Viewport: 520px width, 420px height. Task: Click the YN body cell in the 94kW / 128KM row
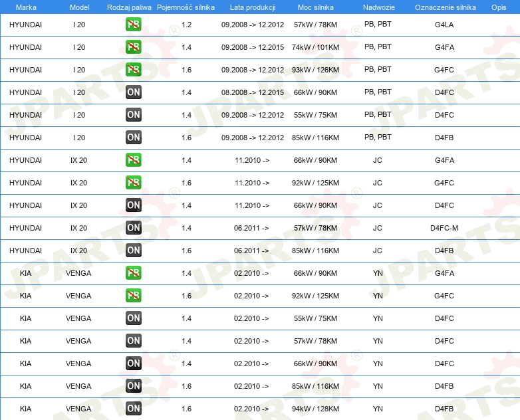378,409
